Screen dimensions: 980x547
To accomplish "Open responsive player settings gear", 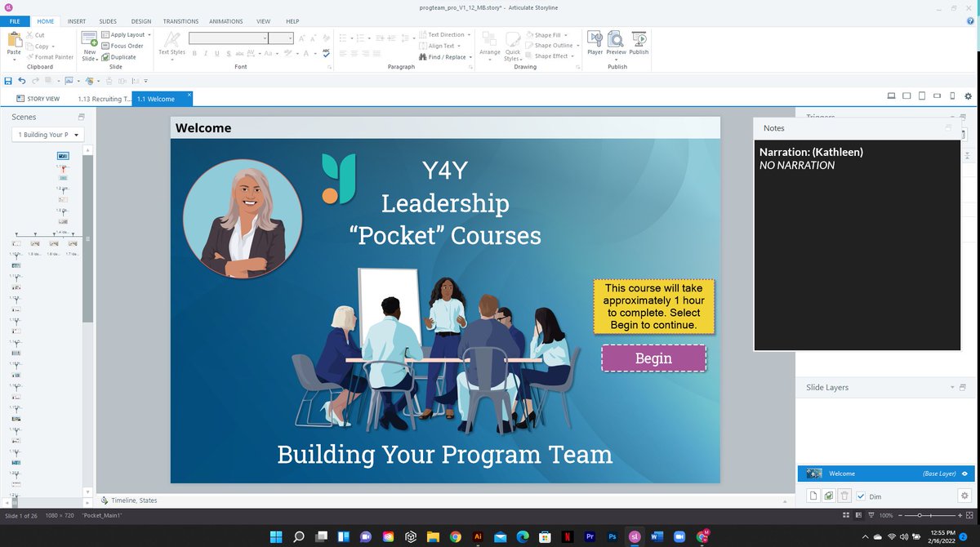I will (968, 96).
